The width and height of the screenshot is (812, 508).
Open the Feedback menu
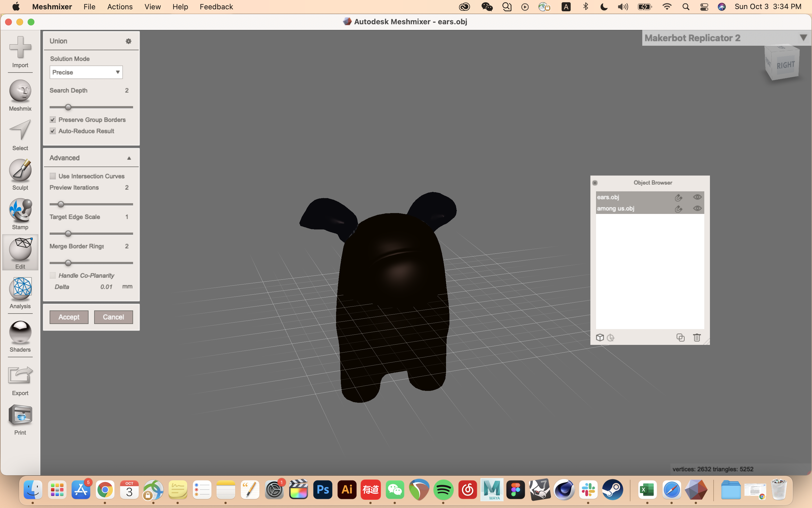[216, 7]
